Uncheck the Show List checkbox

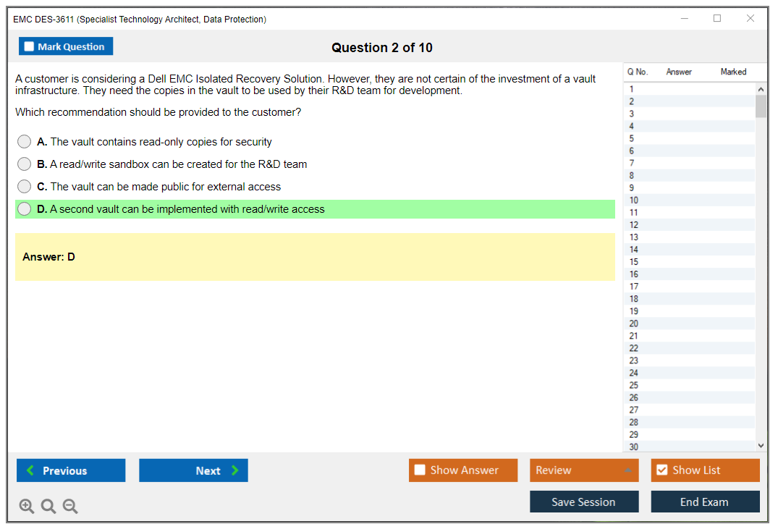coord(661,470)
